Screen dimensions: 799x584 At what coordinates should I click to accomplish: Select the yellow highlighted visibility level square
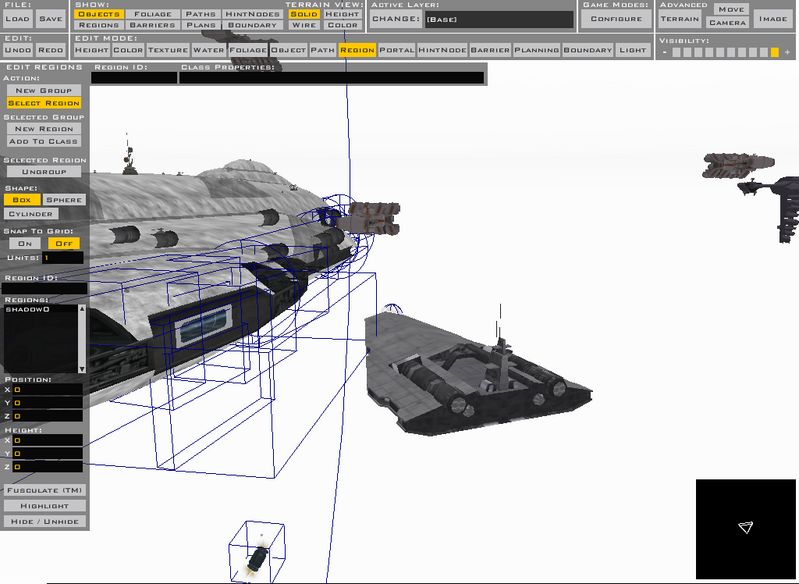[x=775, y=52]
